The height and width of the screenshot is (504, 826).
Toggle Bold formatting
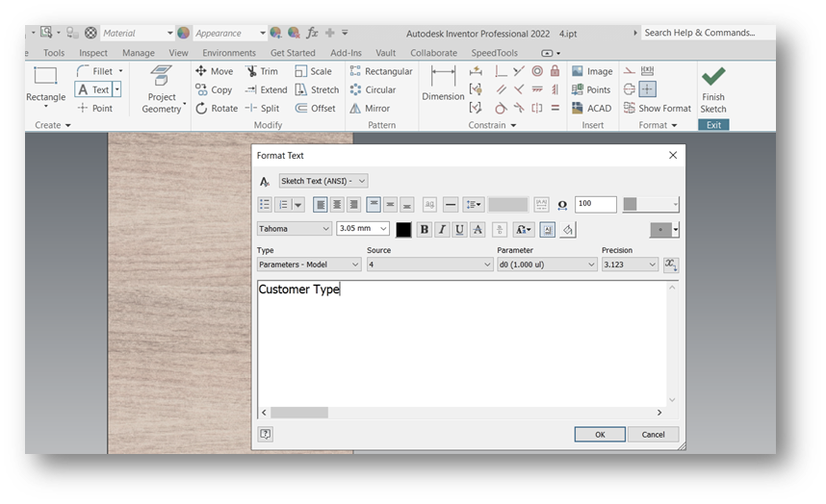(x=424, y=229)
